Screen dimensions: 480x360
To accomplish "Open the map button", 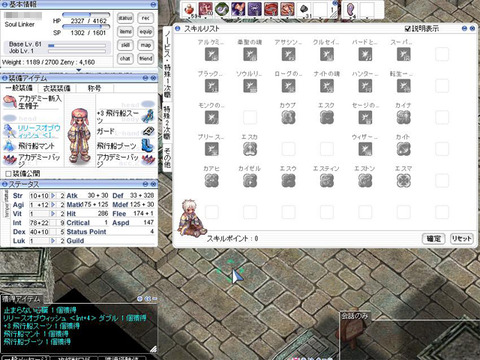I will point(146,45).
